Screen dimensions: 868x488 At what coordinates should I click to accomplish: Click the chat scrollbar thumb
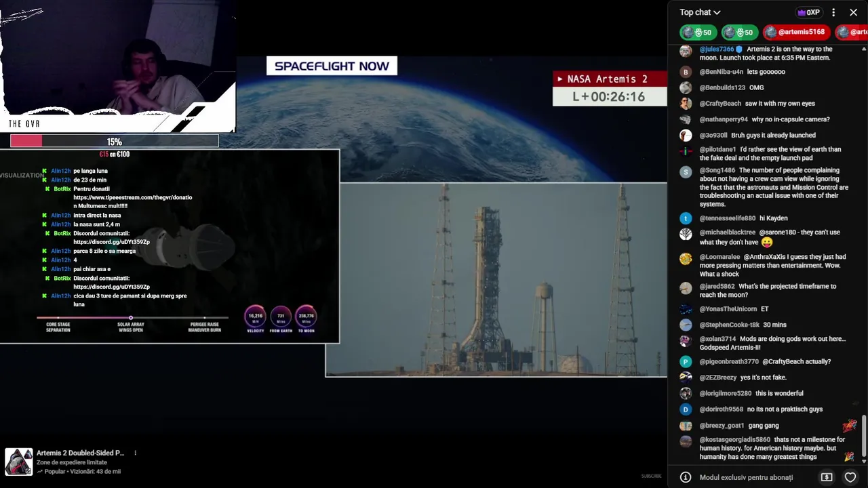(x=864, y=436)
